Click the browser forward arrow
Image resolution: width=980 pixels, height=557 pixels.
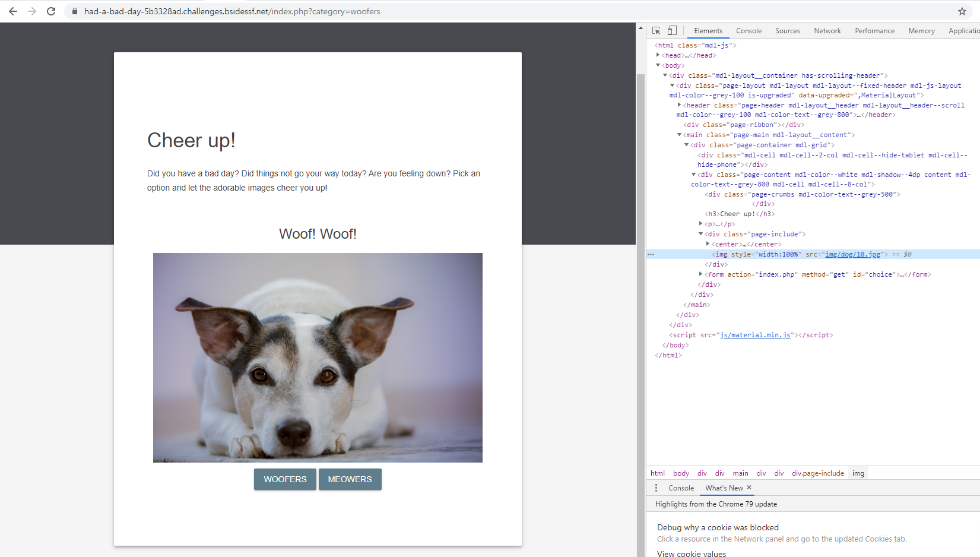32,11
